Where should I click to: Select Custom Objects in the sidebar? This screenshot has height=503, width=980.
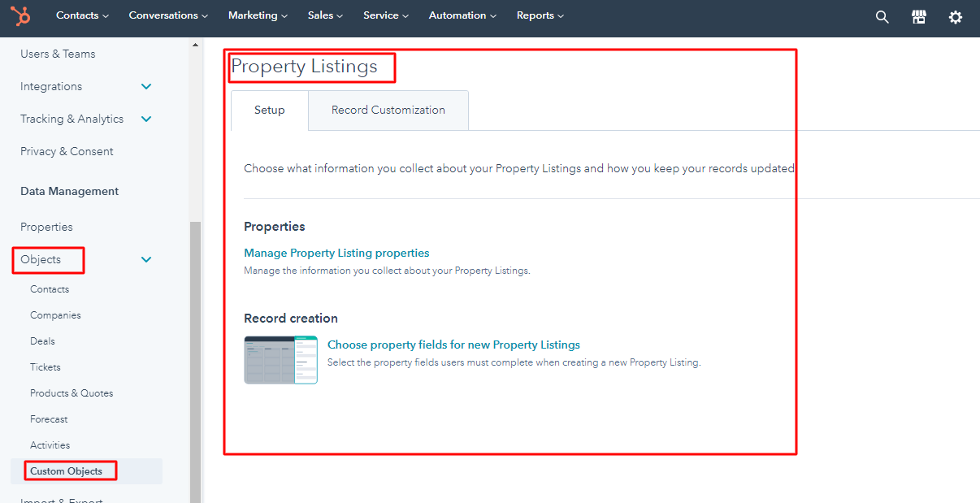[x=67, y=470]
